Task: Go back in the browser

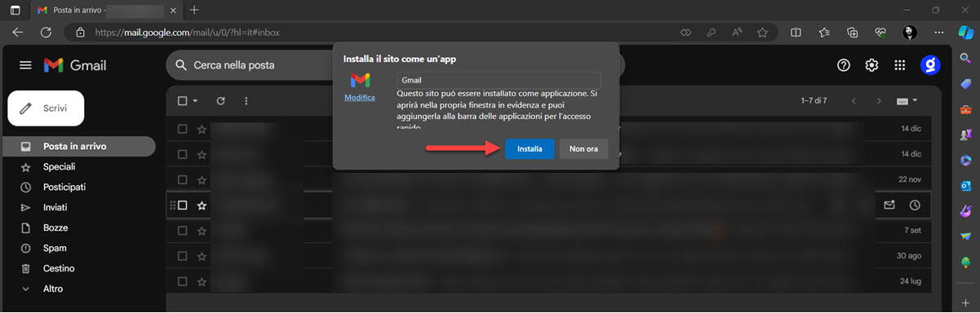Action: click(18, 33)
